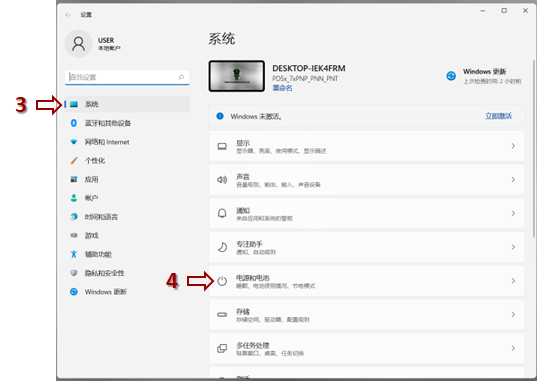Viewport: 537px width, 381px height.
Task: Click the focus assist moon icon
Action: 222,247
